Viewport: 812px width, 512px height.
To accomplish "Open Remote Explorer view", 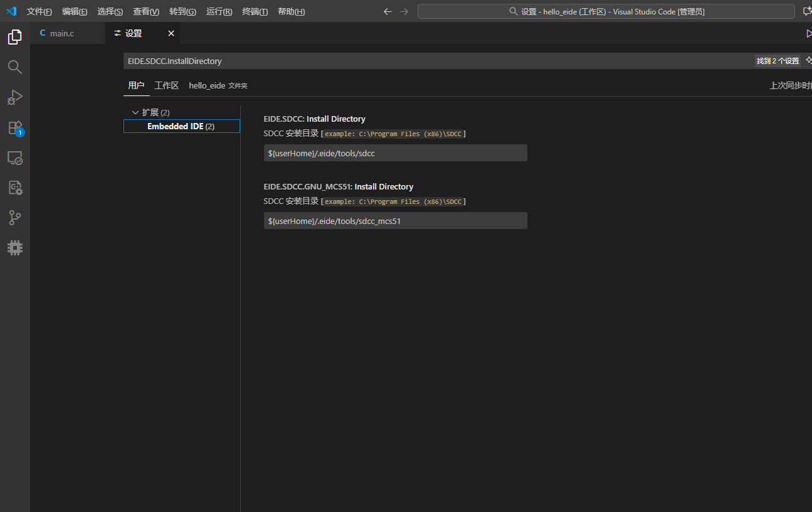I will pyautogui.click(x=15, y=157).
